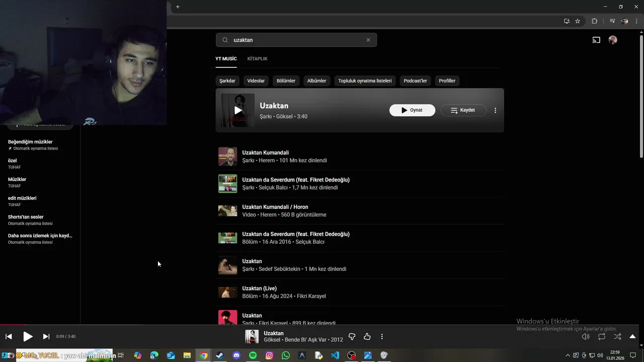The height and width of the screenshot is (362, 644).
Task: Switch to the YT MUSIC tab
Action: 226,59
